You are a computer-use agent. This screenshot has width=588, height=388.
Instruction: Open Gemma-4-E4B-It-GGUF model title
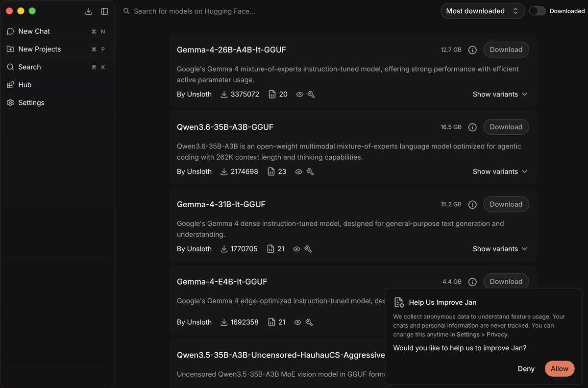point(222,282)
